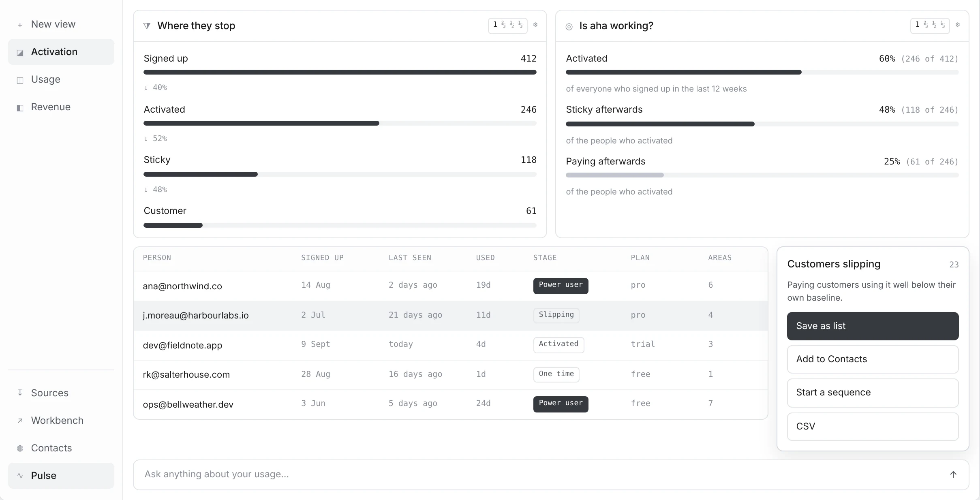Open the rk@salterhouse.com row
The width and height of the screenshot is (980, 500).
pos(451,375)
